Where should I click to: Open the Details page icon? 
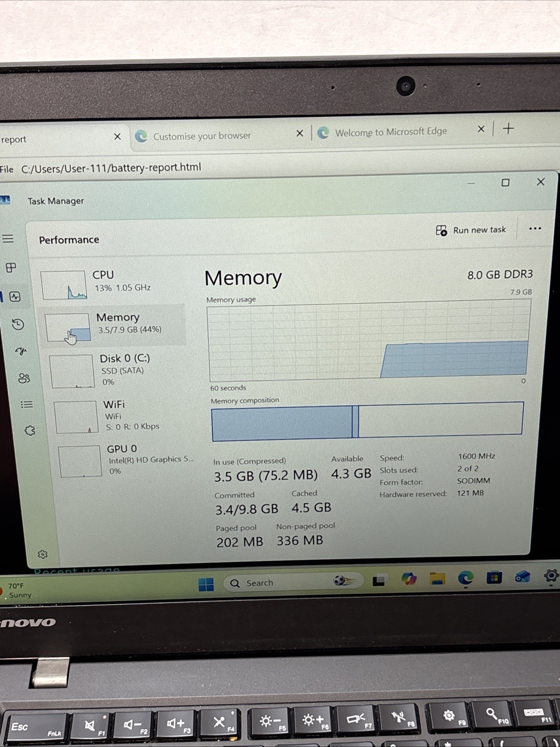pyautogui.click(x=27, y=404)
